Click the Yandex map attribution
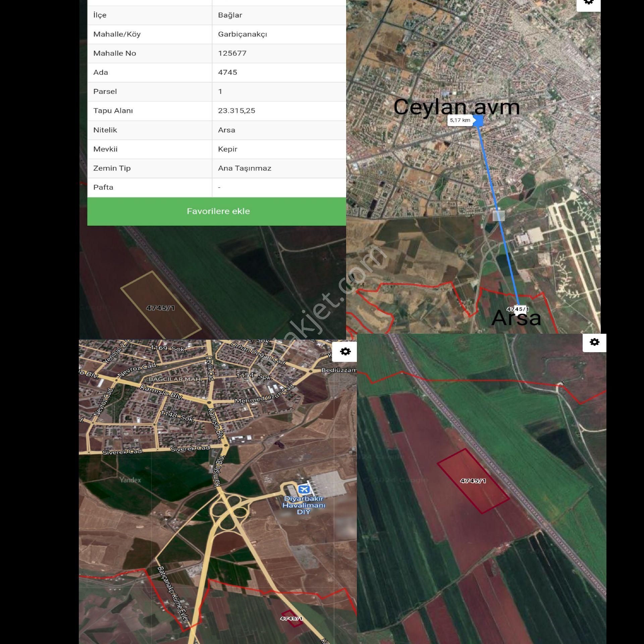This screenshot has width=644, height=644. coord(130,480)
